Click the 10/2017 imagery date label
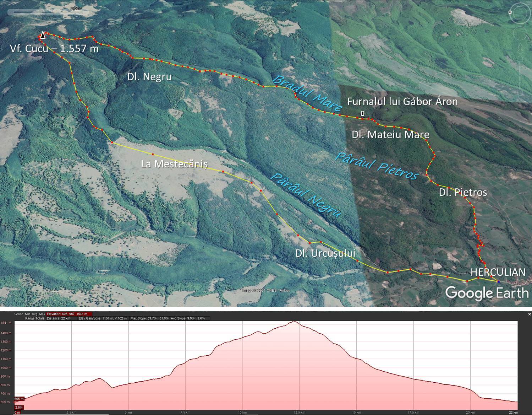532x415 pixels. 76,8
